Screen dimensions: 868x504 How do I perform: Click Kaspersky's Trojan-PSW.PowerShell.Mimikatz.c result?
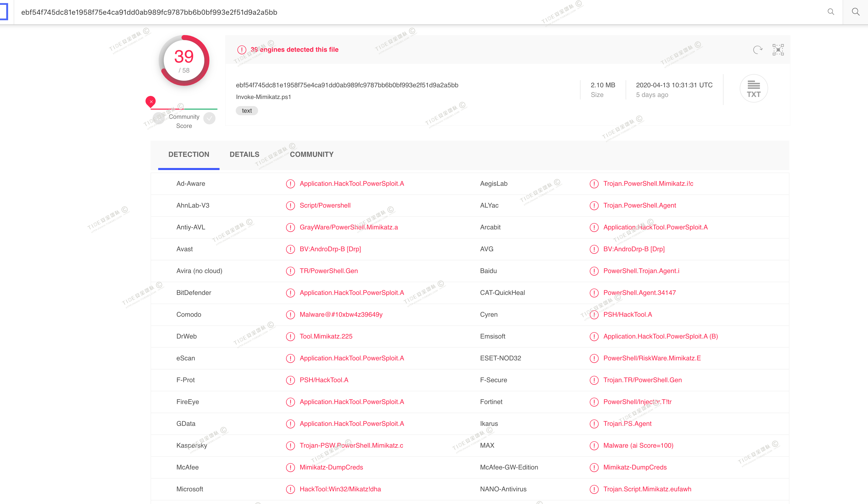(x=351, y=445)
